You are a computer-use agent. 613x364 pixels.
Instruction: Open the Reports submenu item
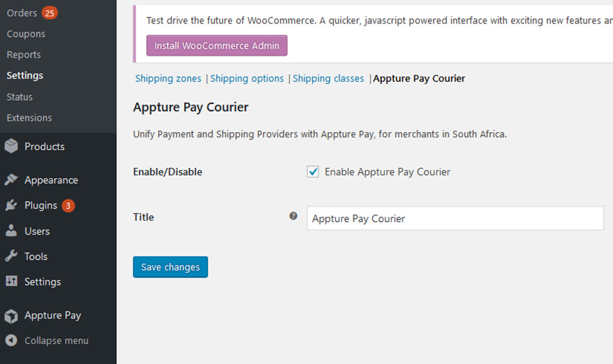click(x=23, y=55)
